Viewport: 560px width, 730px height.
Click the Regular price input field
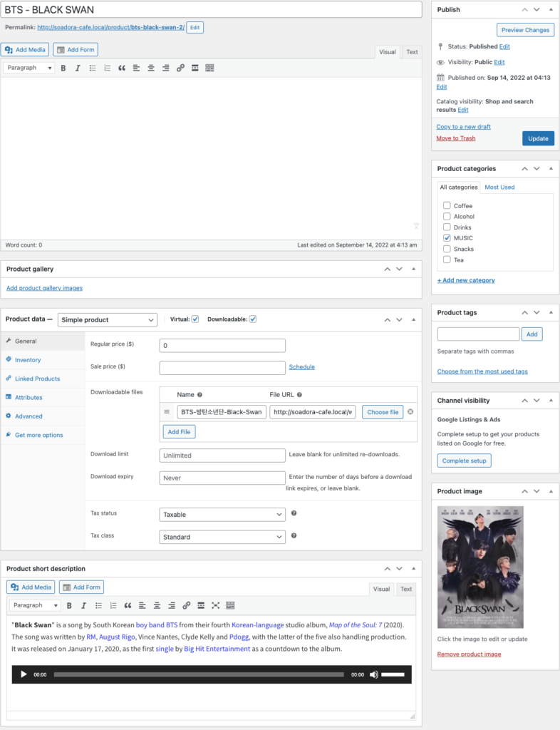(x=222, y=346)
